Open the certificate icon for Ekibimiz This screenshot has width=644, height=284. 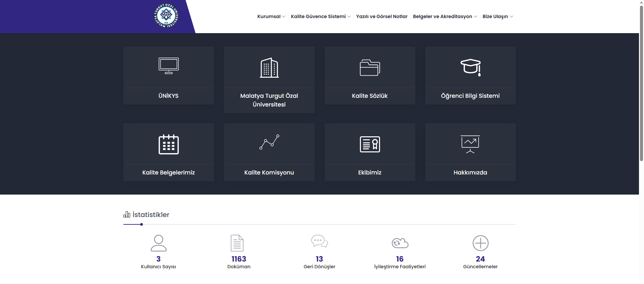point(370,144)
